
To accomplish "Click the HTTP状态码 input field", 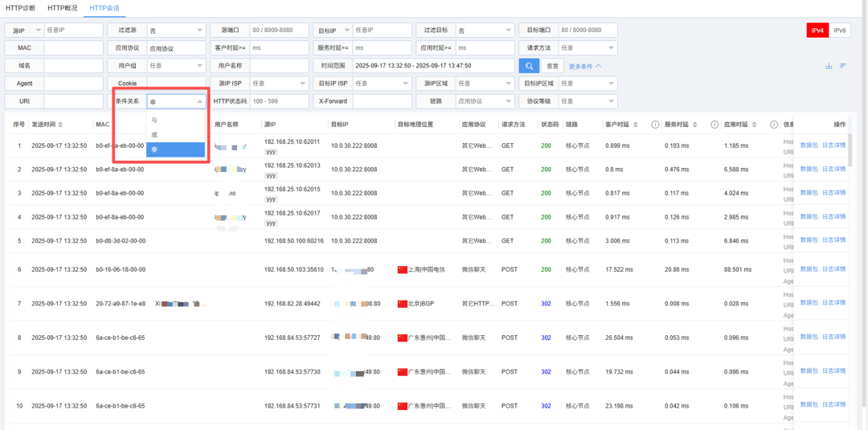I will [280, 101].
